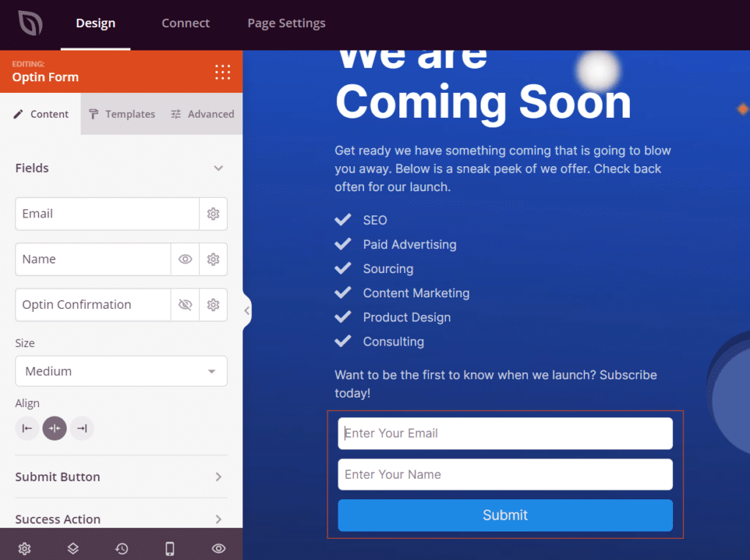Switch to mobile preview icon
Viewport: 750px width, 560px height.
point(170,548)
